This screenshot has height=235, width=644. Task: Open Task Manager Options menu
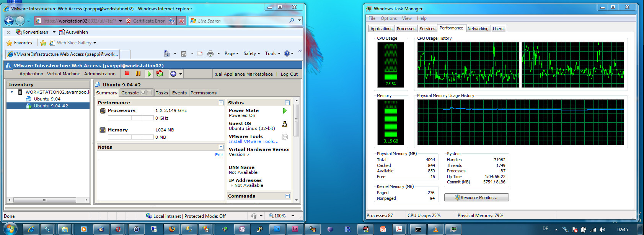click(389, 18)
